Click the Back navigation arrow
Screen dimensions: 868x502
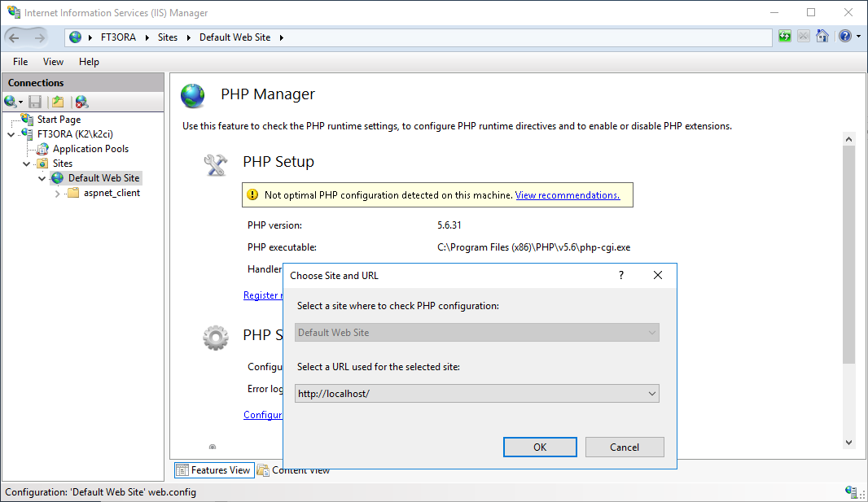pyautogui.click(x=15, y=37)
